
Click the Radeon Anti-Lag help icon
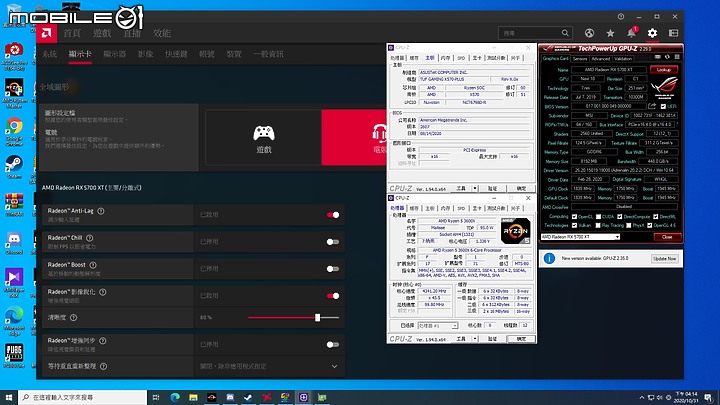(x=101, y=211)
